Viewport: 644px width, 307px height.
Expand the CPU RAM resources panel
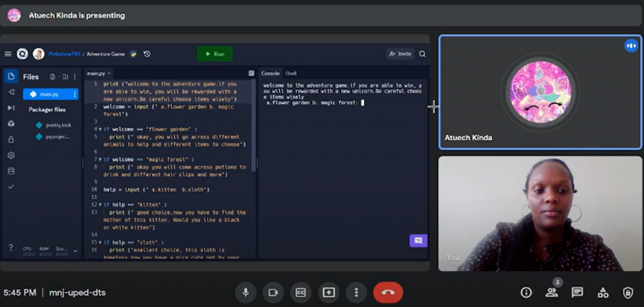pyautogui.click(x=75, y=251)
